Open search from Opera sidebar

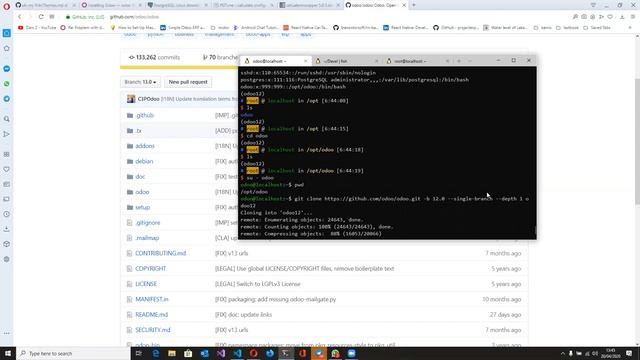click(7, 119)
